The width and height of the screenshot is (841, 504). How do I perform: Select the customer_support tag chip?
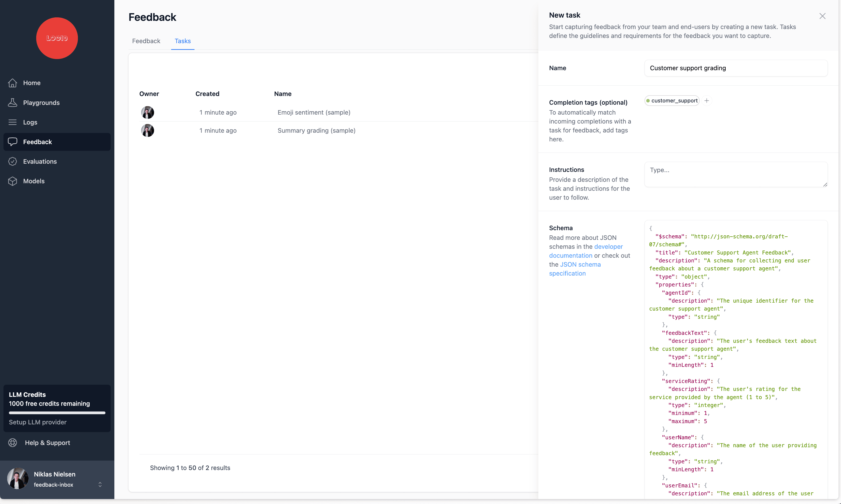(672, 100)
